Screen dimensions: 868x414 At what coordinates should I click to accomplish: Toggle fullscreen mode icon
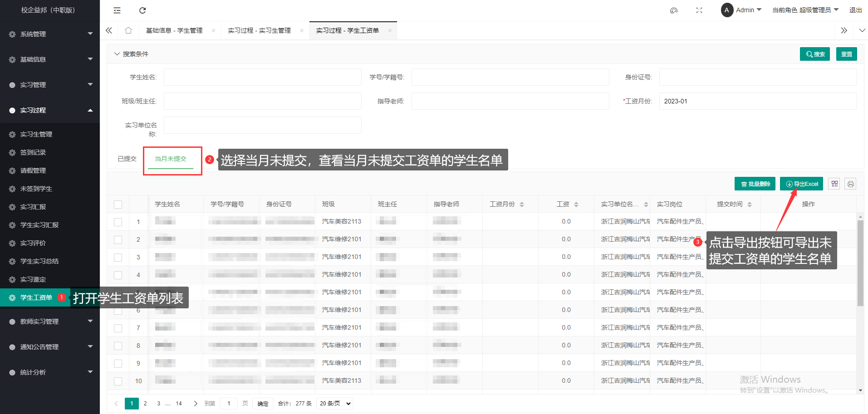pyautogui.click(x=699, y=10)
